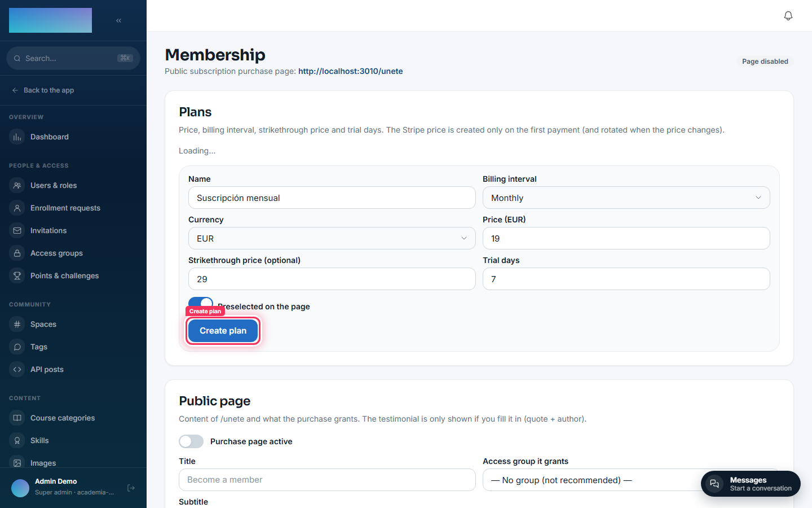The height and width of the screenshot is (508, 812).
Task: Click the Dashboard bar-chart icon
Action: coord(17,137)
